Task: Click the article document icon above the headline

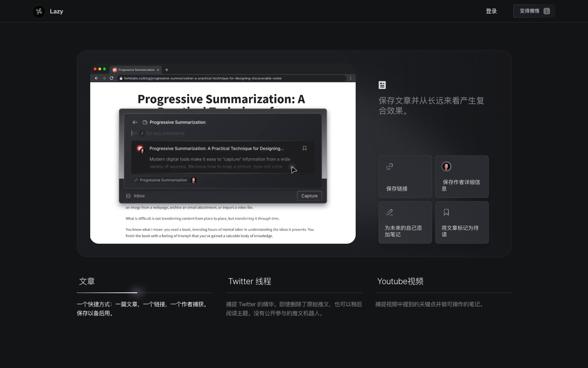Action: [x=382, y=85]
